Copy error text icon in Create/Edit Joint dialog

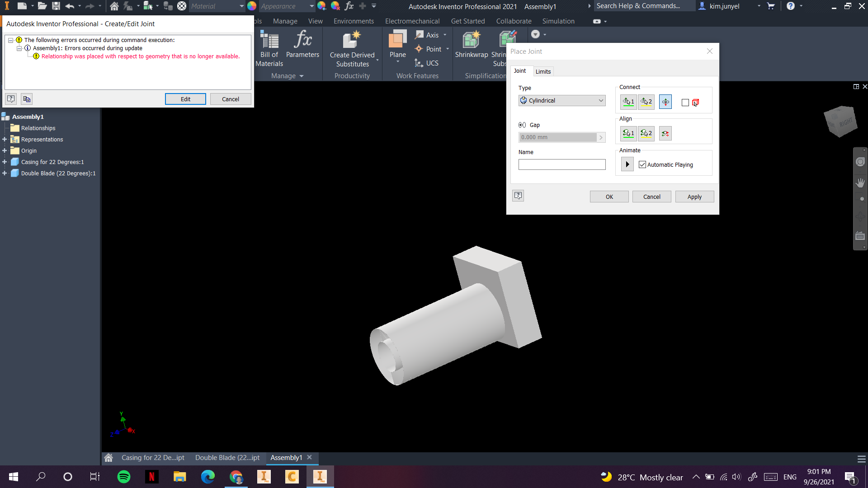click(27, 99)
